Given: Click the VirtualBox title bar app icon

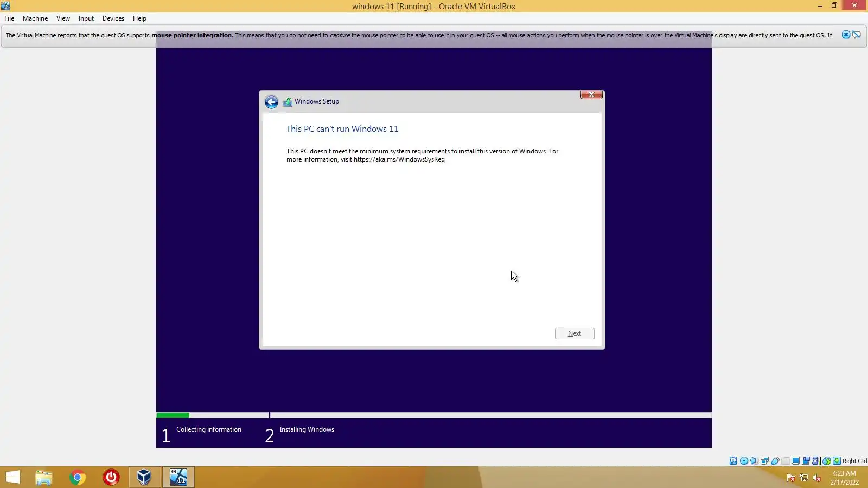Looking at the screenshot, I should pyautogui.click(x=5, y=6).
